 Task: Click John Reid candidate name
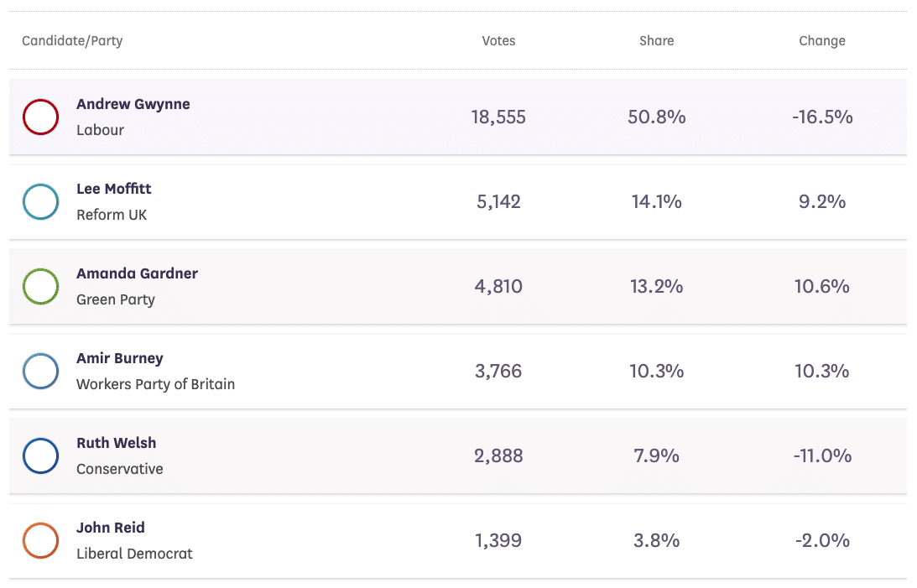[x=110, y=528]
